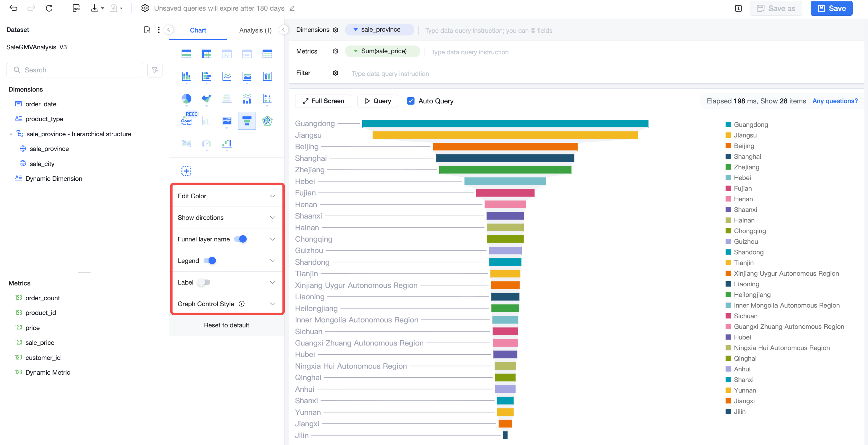Enable the Label toggle
Screen dimensions: 868x445
point(204,282)
